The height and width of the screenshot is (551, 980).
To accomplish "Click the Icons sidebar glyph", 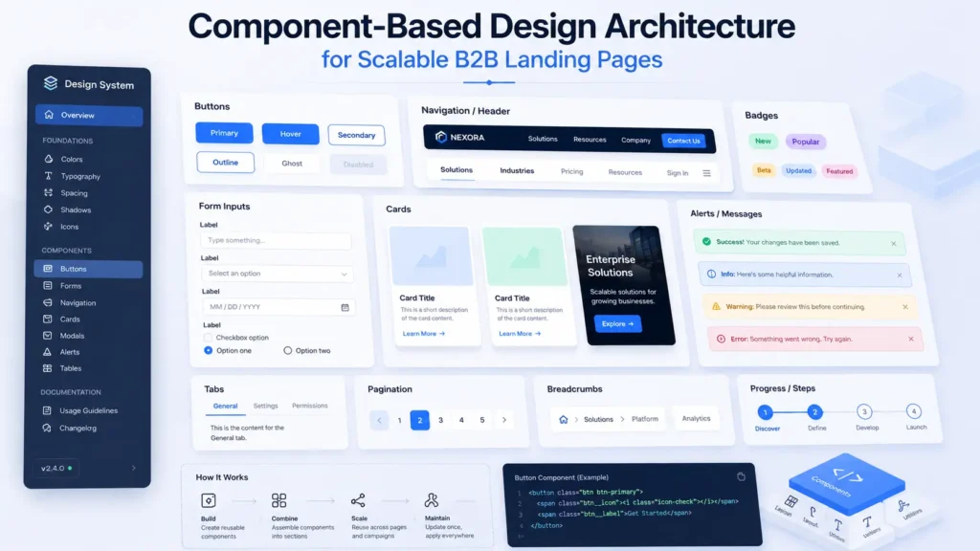I will 48,226.
